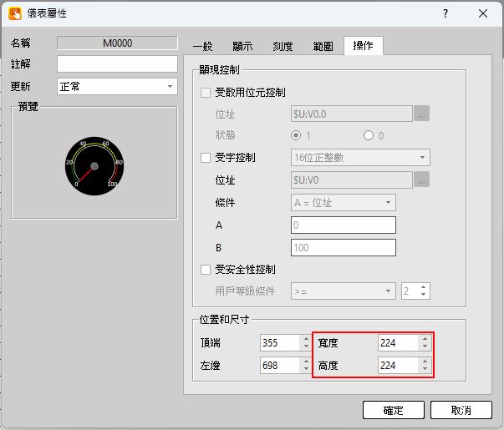Open the 範圍 tab
Screen dimensions: 504x430
click(323, 46)
